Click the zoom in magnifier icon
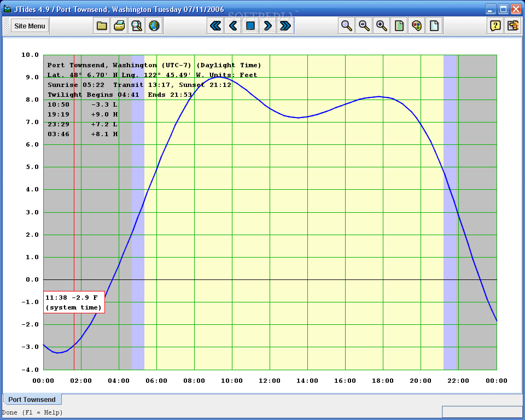The height and width of the screenshot is (420, 525). coord(381,26)
